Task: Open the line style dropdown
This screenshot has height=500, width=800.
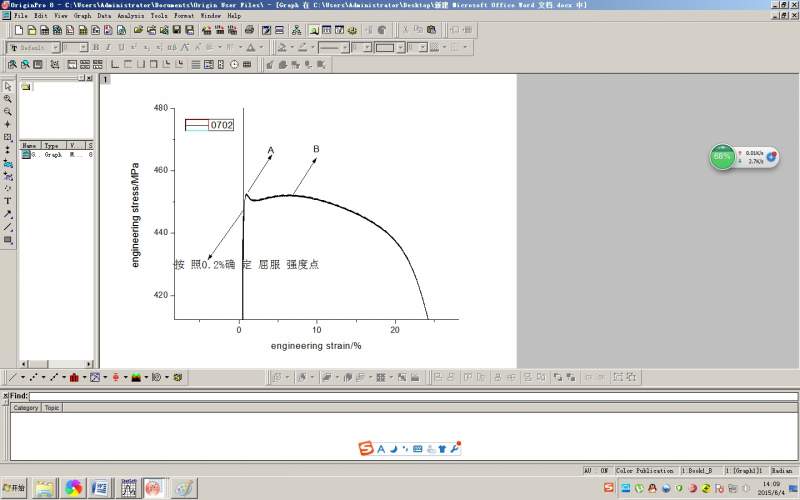Action: [x=345, y=47]
